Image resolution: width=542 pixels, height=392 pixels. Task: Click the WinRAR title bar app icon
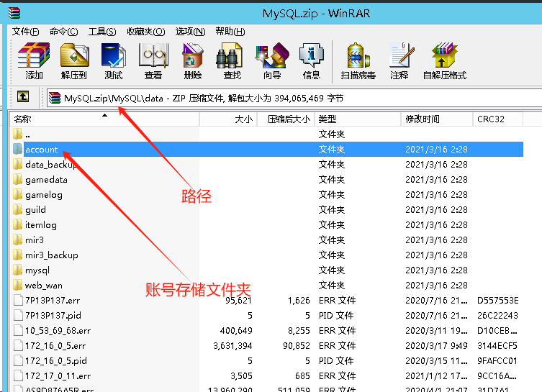[x=14, y=13]
